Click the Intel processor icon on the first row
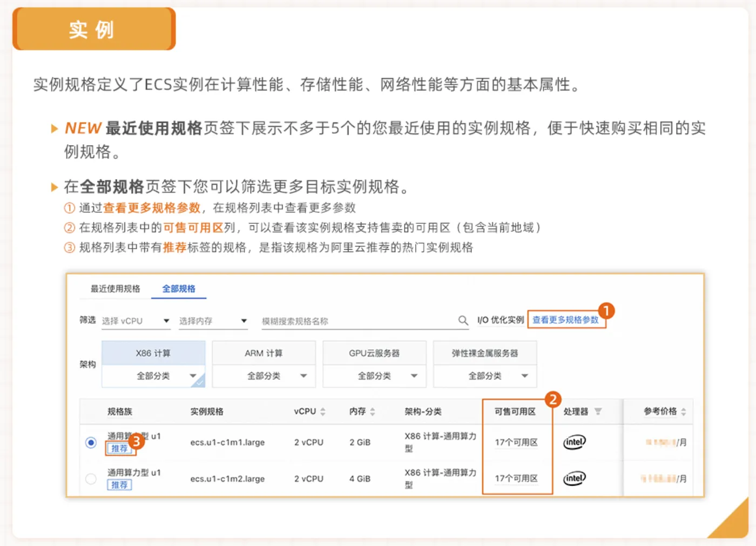Image resolution: width=756 pixels, height=546 pixels. pos(574,441)
